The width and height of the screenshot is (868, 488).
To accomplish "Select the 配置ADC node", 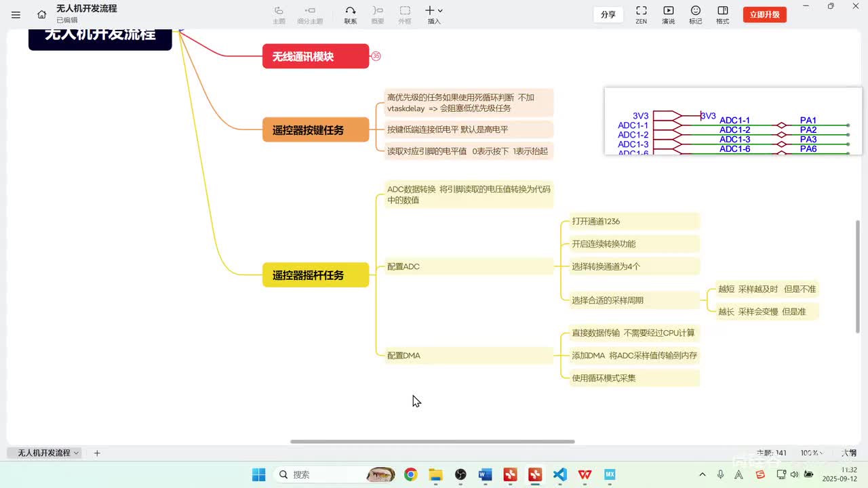I will [x=469, y=266].
